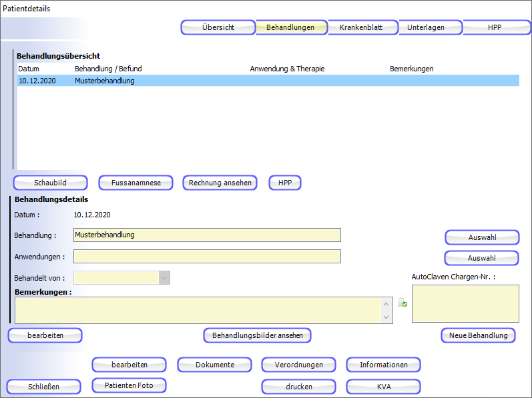Select the 10.12.2020 Musterbehandlung row
Screen dimensions: 532x398
[268, 81]
